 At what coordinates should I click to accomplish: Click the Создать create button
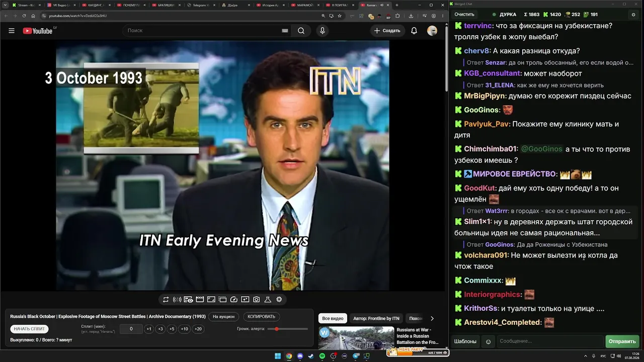(387, 31)
